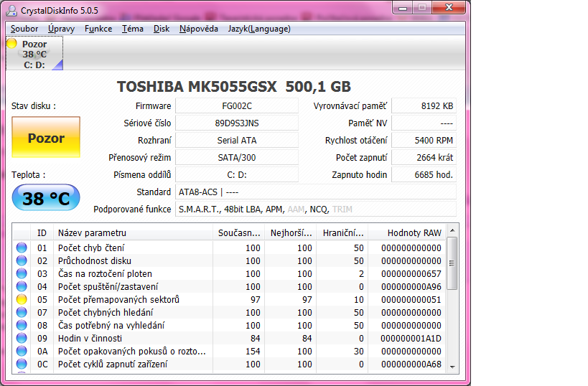Click blue status circle for ID 0A row
This screenshot has height=386, width=588.
pos(22,351)
